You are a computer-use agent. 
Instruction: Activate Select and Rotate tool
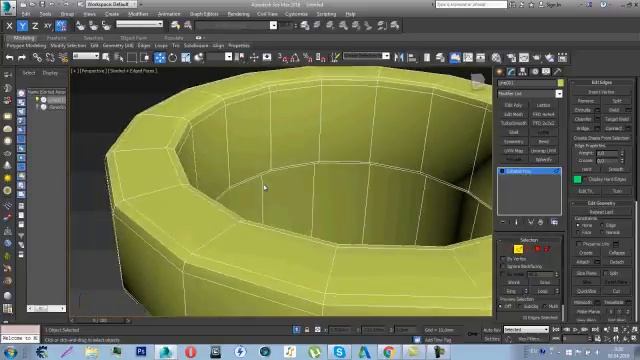point(173,58)
